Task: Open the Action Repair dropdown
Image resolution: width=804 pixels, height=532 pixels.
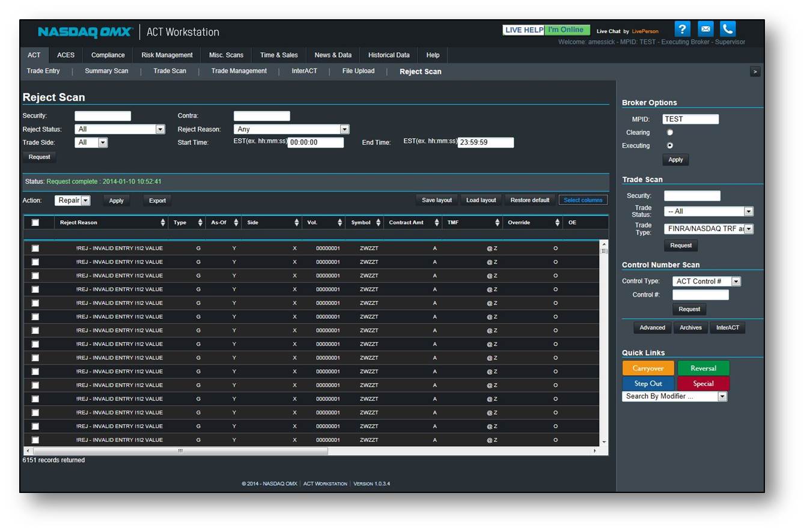Action: click(x=73, y=201)
